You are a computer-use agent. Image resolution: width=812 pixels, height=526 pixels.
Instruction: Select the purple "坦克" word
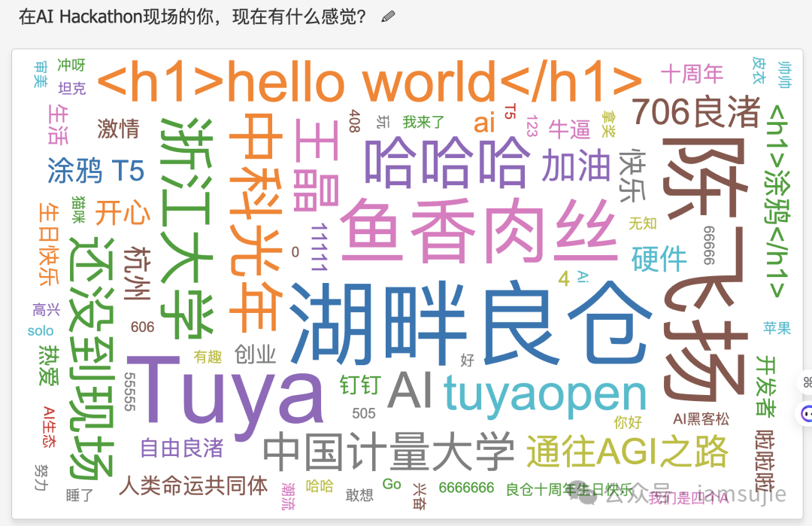72,88
